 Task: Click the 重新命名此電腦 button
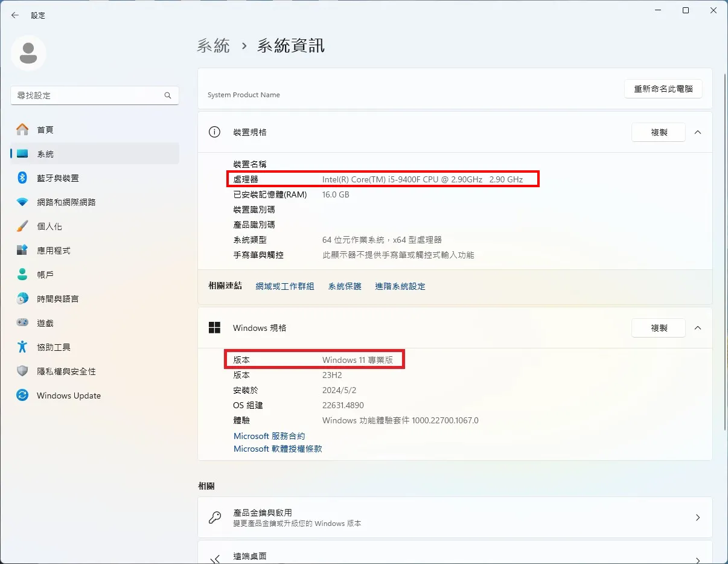click(x=663, y=89)
